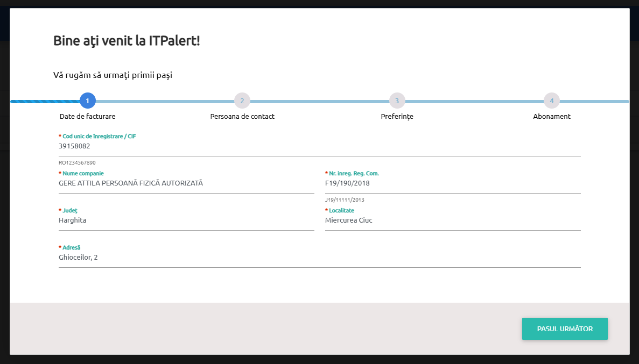Viewport: 639px width, 364px height.
Task: Click the Județ field showing Harghita
Action: pos(186,220)
